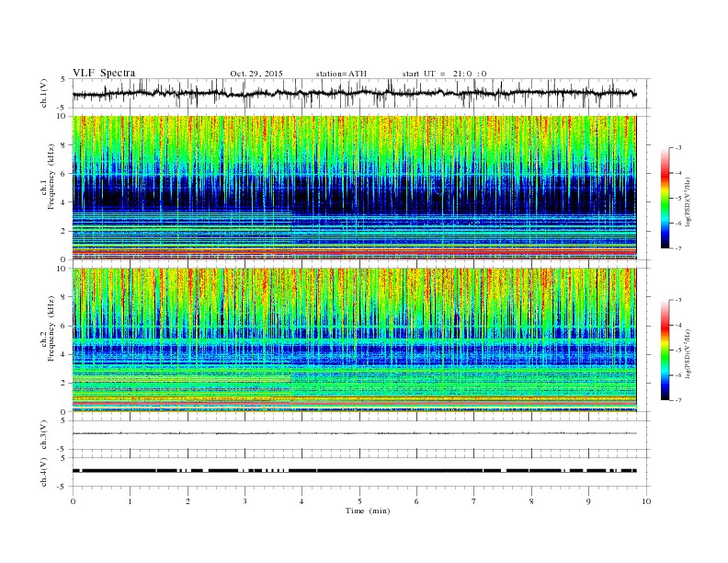Click the ch.1 'log(PSD)(V²/Hz)' colorbar label

click(688, 201)
